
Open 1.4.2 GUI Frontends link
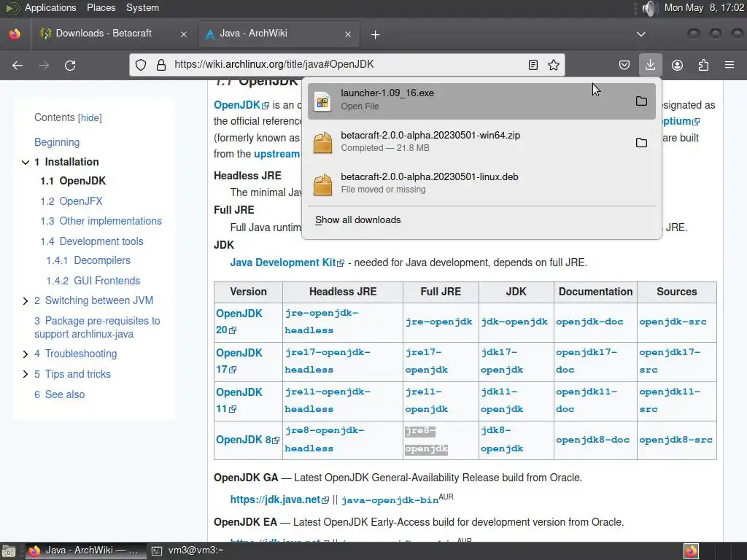(x=93, y=281)
